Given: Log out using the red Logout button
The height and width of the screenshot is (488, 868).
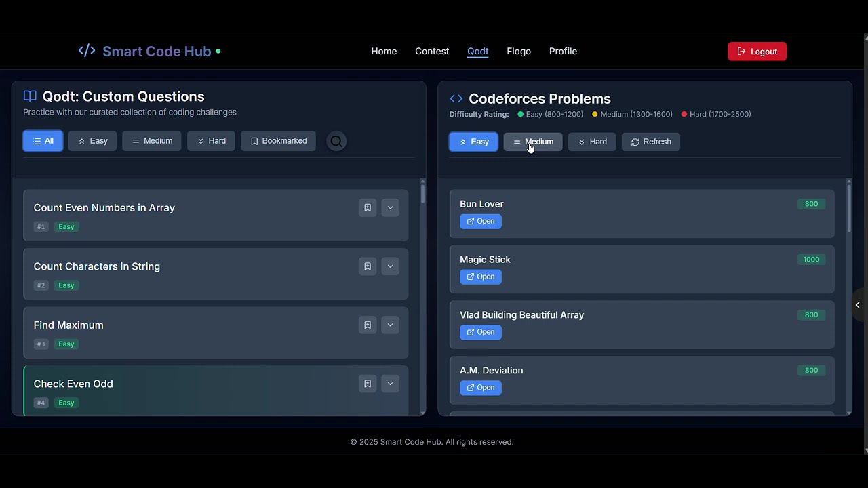Looking at the screenshot, I should (757, 52).
